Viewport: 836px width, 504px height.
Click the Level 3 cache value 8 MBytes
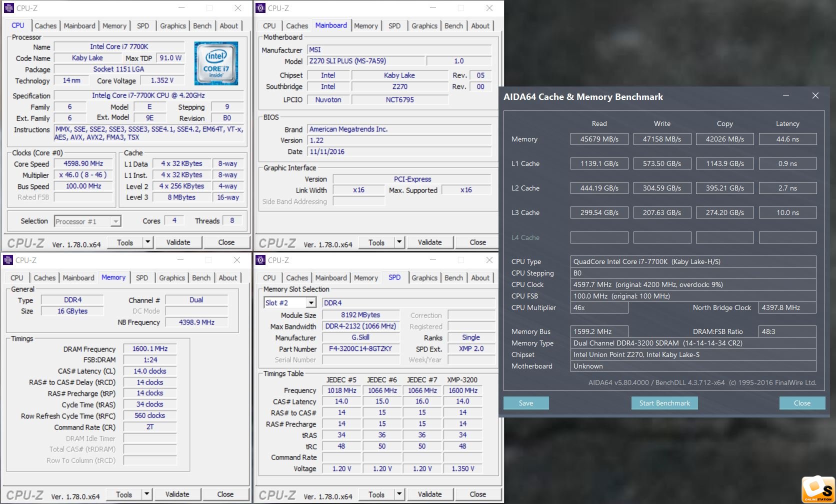181,197
